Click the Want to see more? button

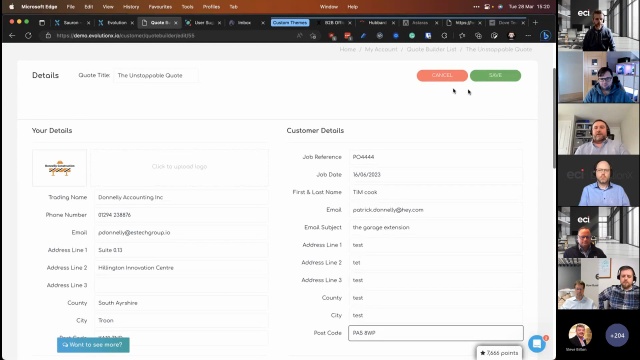(x=93, y=345)
